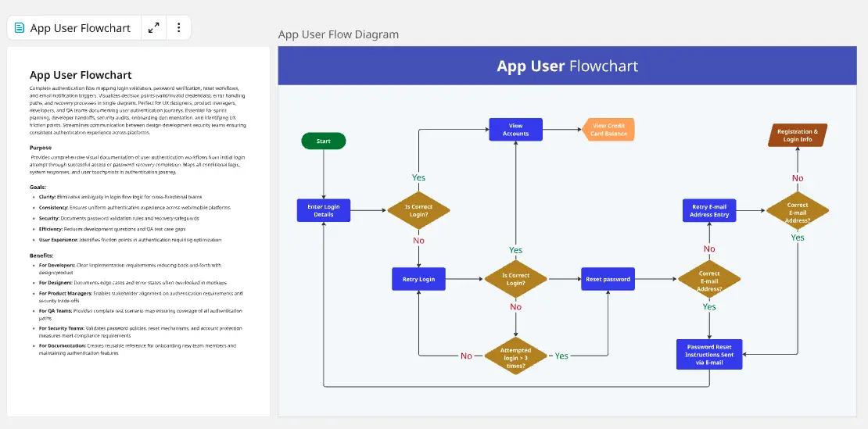Click the Reset password node
This screenshot has width=868, height=429.
608,279
